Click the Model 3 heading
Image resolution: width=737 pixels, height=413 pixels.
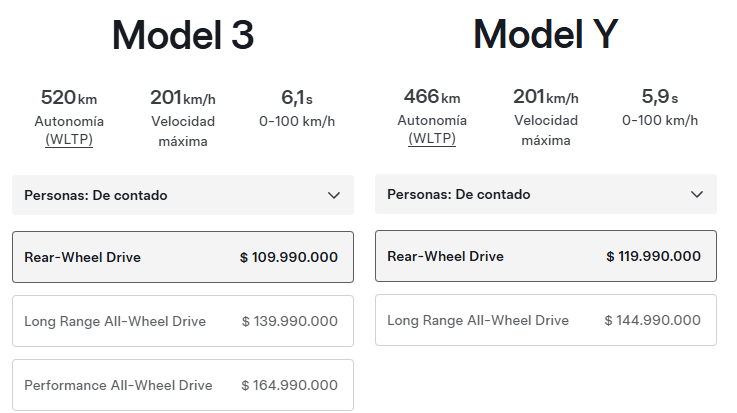click(x=183, y=36)
